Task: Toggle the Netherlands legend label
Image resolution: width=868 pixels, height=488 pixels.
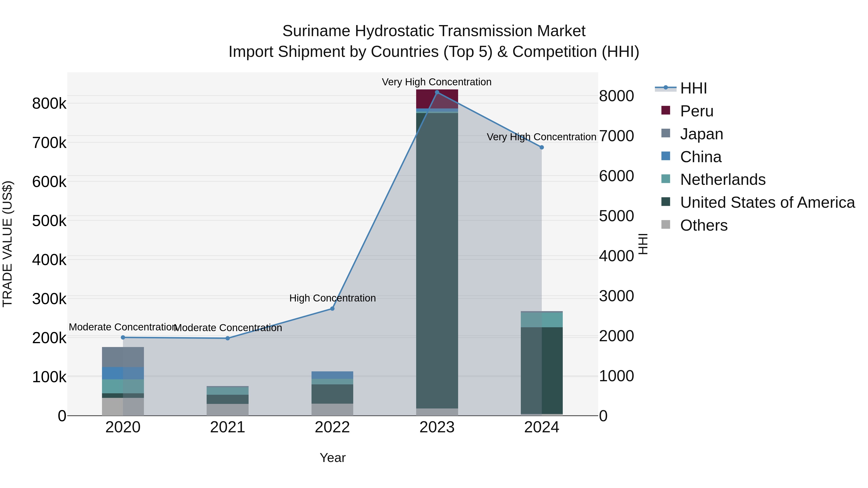Action: [x=723, y=179]
